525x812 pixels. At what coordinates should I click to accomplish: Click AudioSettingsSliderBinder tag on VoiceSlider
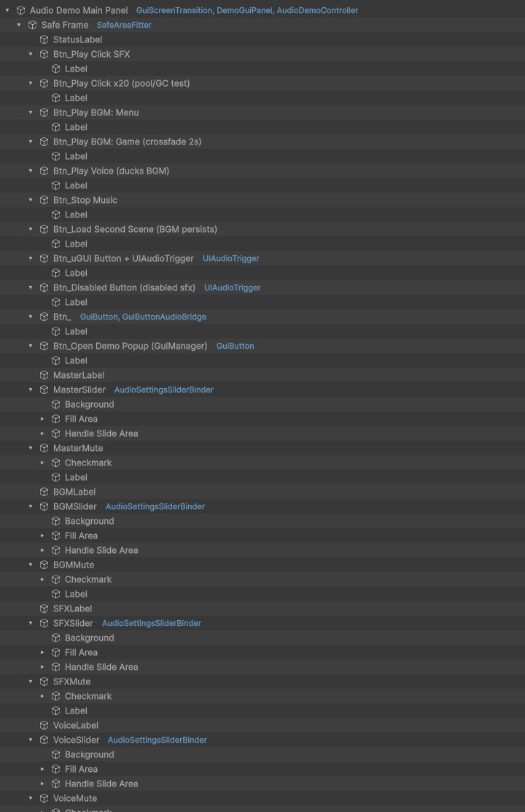coord(157,740)
